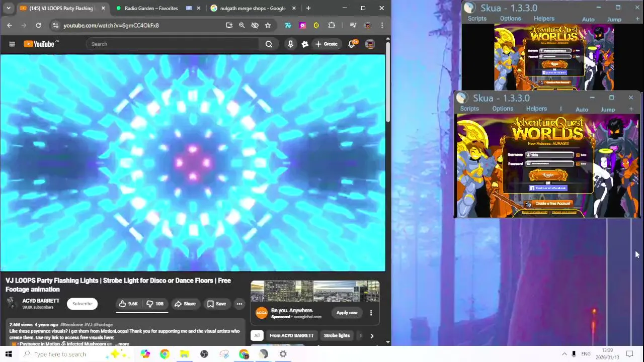Click the crossed-eye icon in address bar
This screenshot has height=362, width=644.
(x=255, y=25)
